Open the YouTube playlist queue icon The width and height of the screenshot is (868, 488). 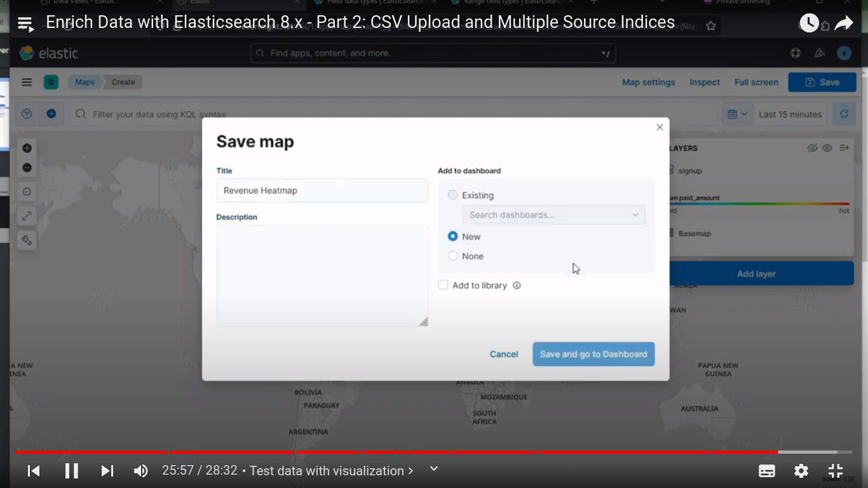point(25,24)
